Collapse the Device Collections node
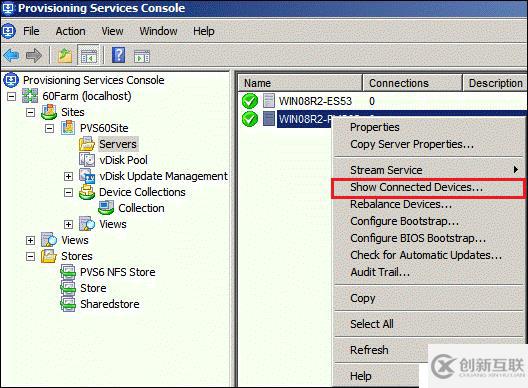This screenshot has width=528, height=388. coord(68,193)
